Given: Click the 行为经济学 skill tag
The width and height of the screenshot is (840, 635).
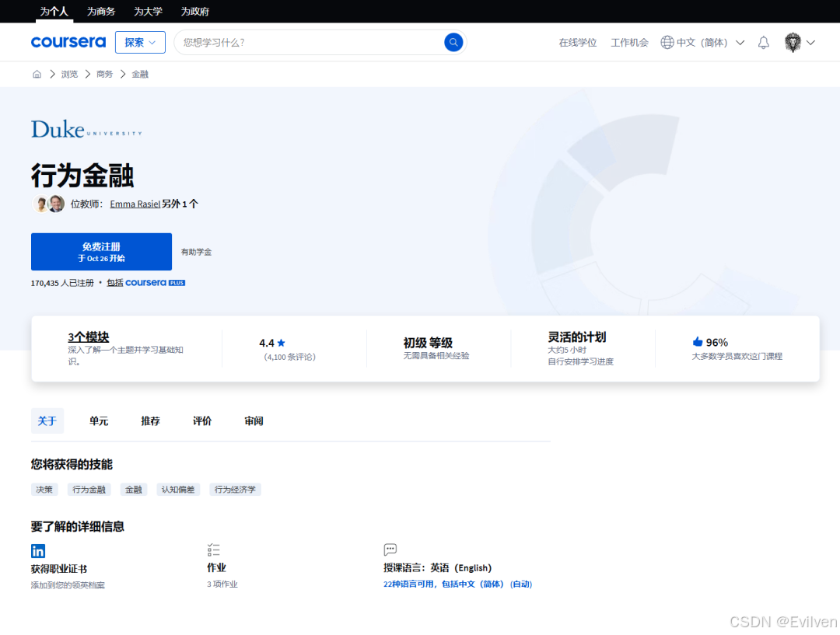Looking at the screenshot, I should coord(235,490).
